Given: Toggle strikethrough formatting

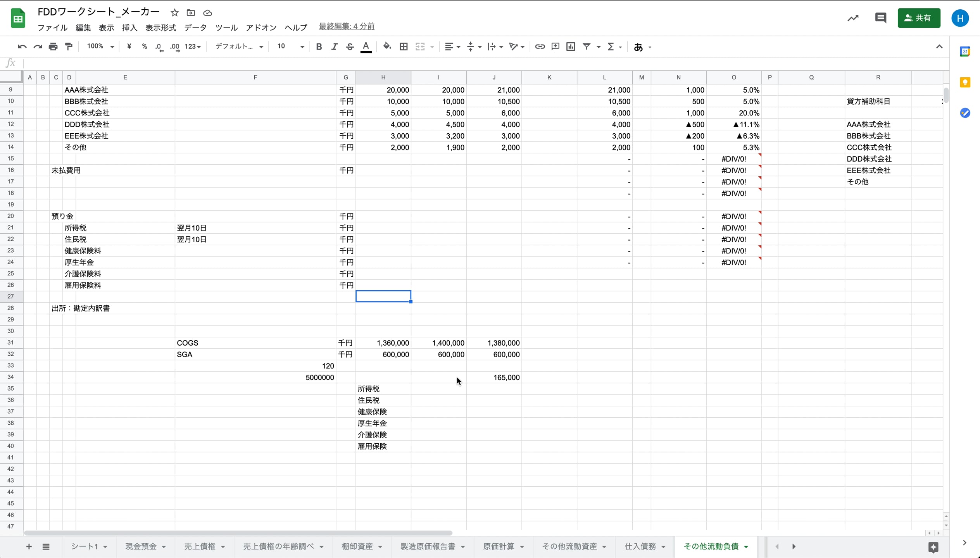Looking at the screenshot, I should (350, 46).
